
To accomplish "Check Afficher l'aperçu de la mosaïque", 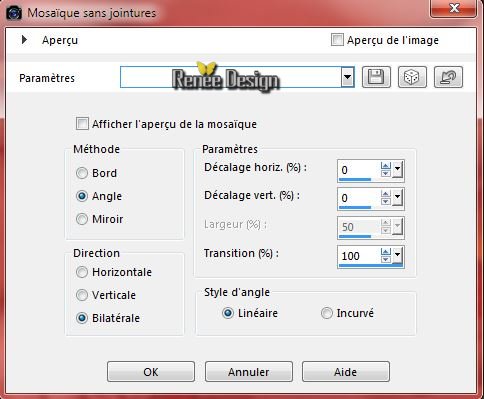I will coord(82,124).
